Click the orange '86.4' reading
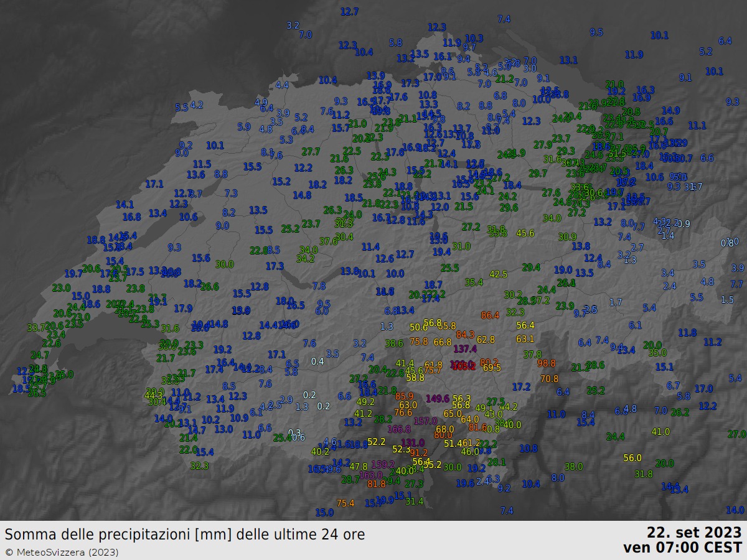 (x=491, y=315)
